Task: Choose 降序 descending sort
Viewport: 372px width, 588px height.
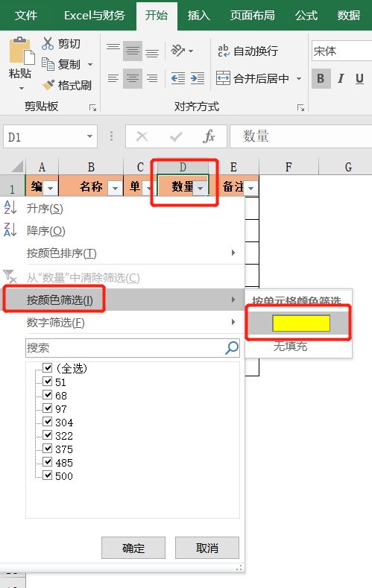Action: 122,230
